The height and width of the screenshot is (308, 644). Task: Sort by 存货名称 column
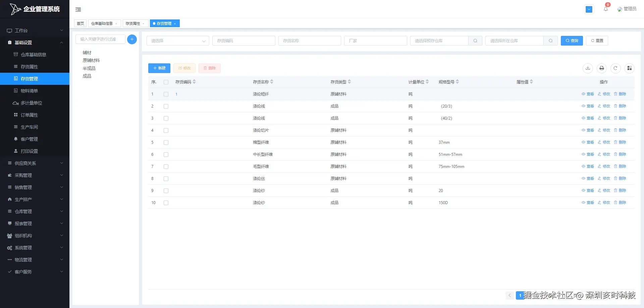coord(272,82)
